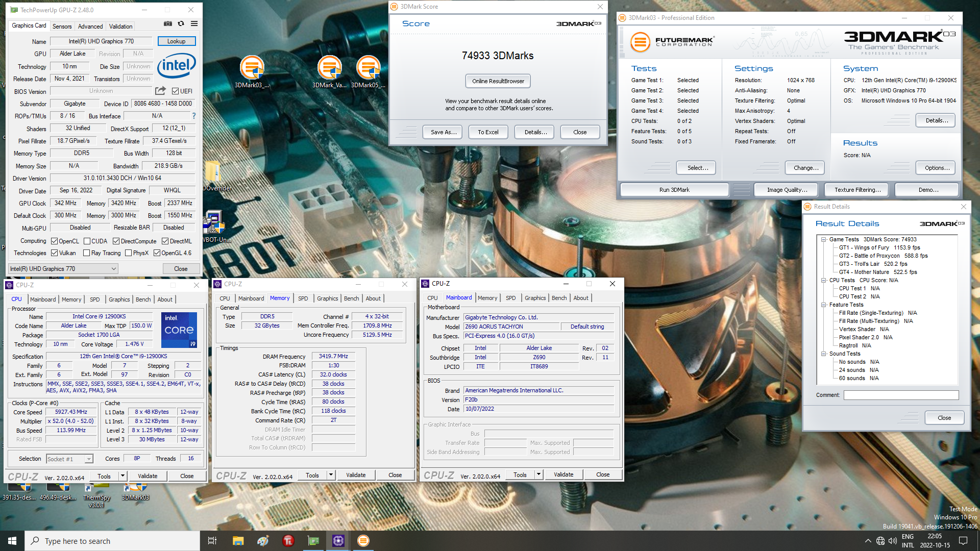The image size is (980, 551).
Task: Click the Lookup button in GPU-Z
Action: click(x=177, y=41)
